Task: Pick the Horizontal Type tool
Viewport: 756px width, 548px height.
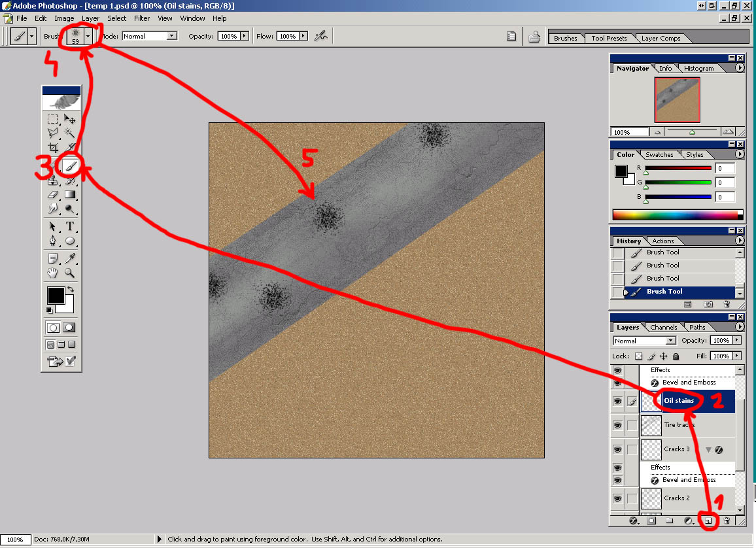Action: [70, 226]
